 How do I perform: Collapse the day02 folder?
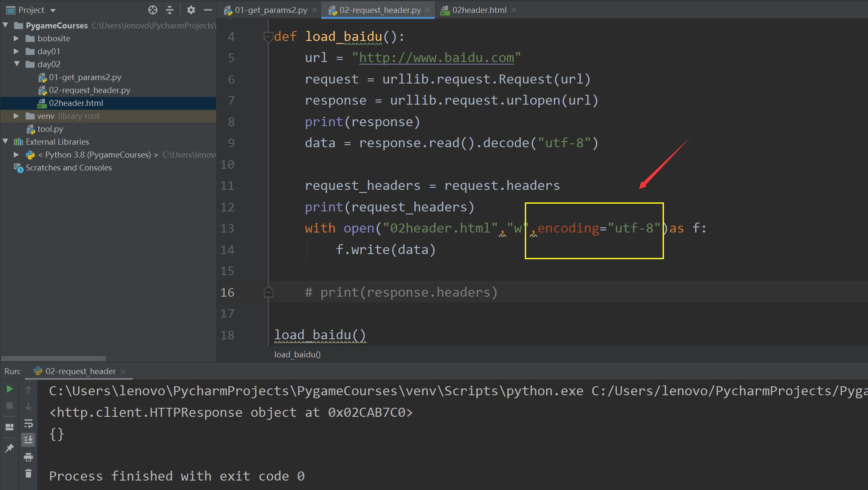click(16, 64)
